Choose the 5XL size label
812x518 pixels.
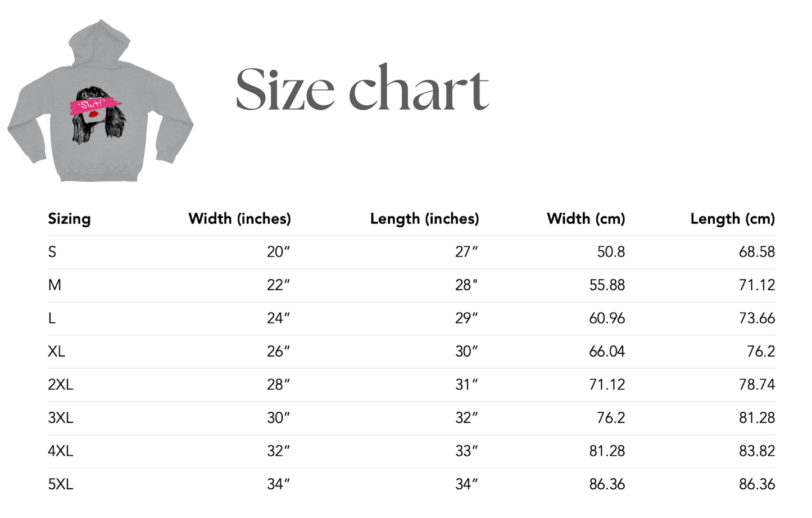point(61,484)
